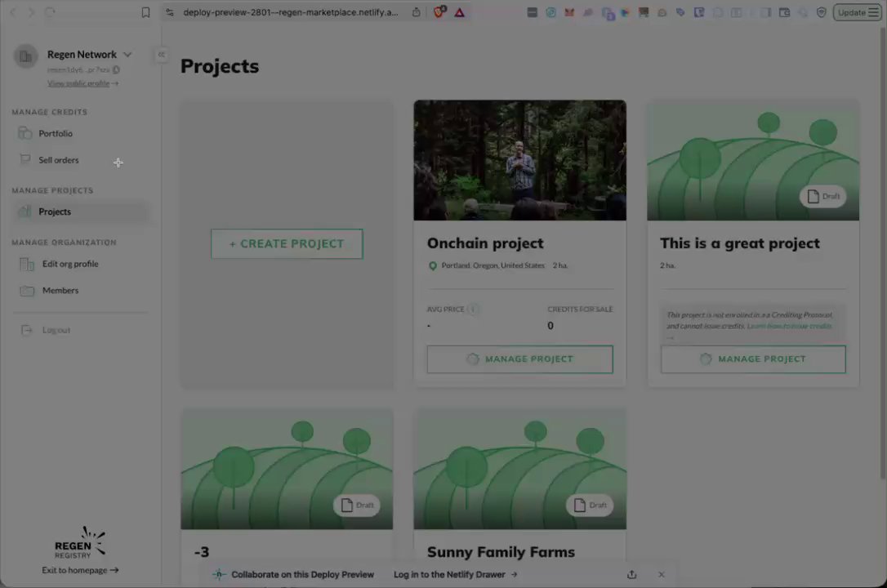Manage the 'This is a great project' project
Screen dimensions: 887x588
click(753, 359)
